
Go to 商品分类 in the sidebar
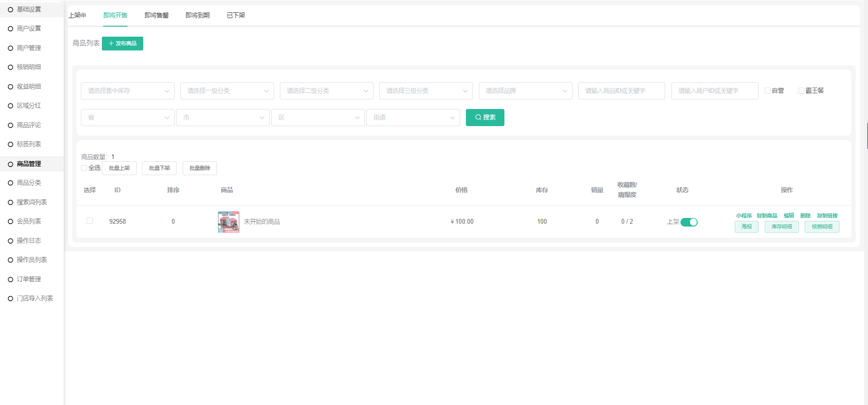point(29,183)
